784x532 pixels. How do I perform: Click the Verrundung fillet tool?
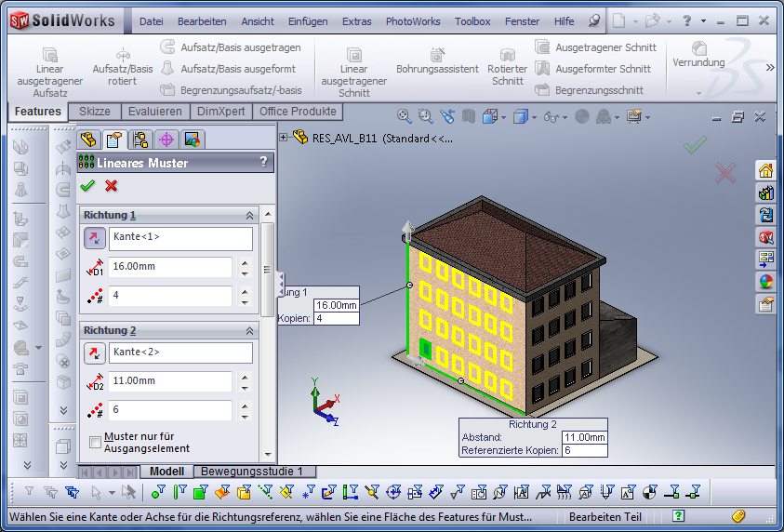pos(698,55)
